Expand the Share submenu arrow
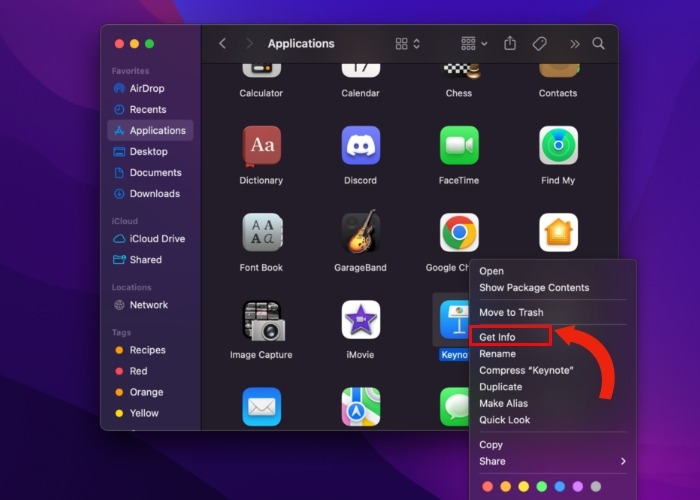The image size is (700, 500). [x=623, y=461]
